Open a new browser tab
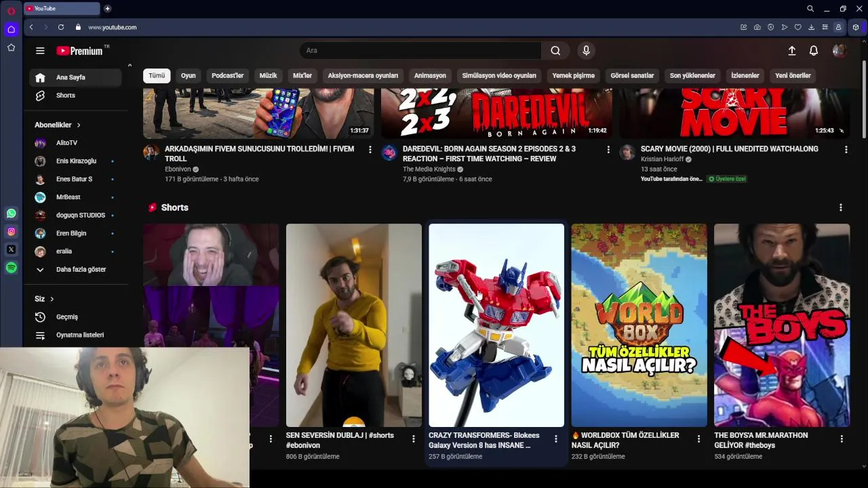The height and width of the screenshot is (488, 868). [x=107, y=8]
